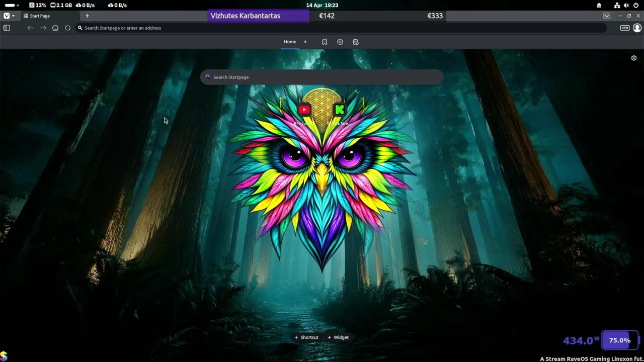Open the History start page icon
The height and width of the screenshot is (362, 644).
[x=340, y=42]
